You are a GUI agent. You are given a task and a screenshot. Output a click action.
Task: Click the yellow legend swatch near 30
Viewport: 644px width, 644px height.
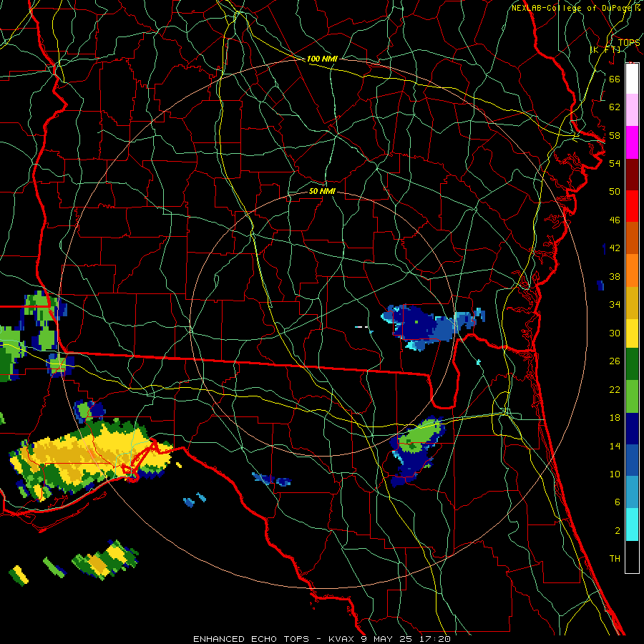[632, 333]
